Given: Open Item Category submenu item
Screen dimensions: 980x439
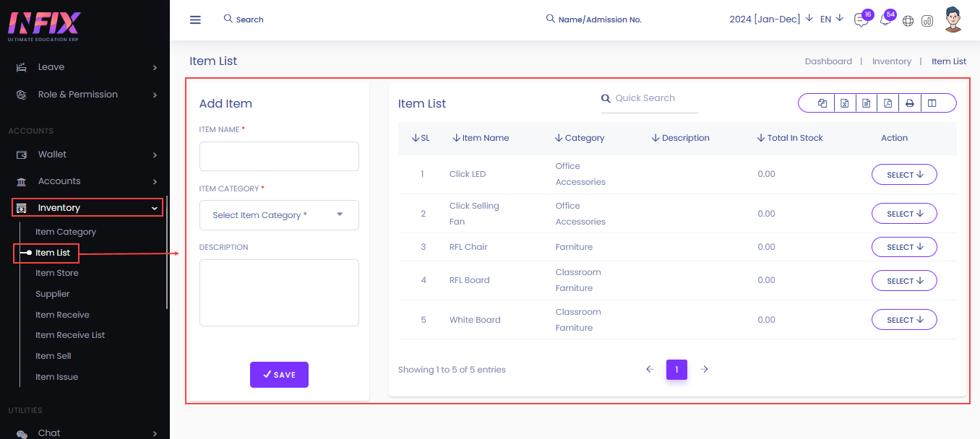Looking at the screenshot, I should (x=66, y=232).
